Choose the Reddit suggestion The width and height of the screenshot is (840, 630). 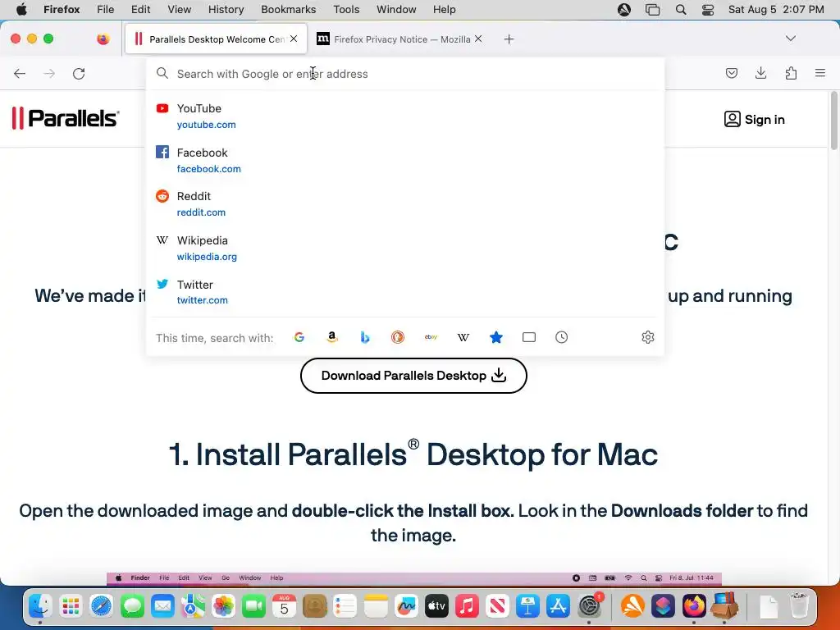pyautogui.click(x=405, y=204)
